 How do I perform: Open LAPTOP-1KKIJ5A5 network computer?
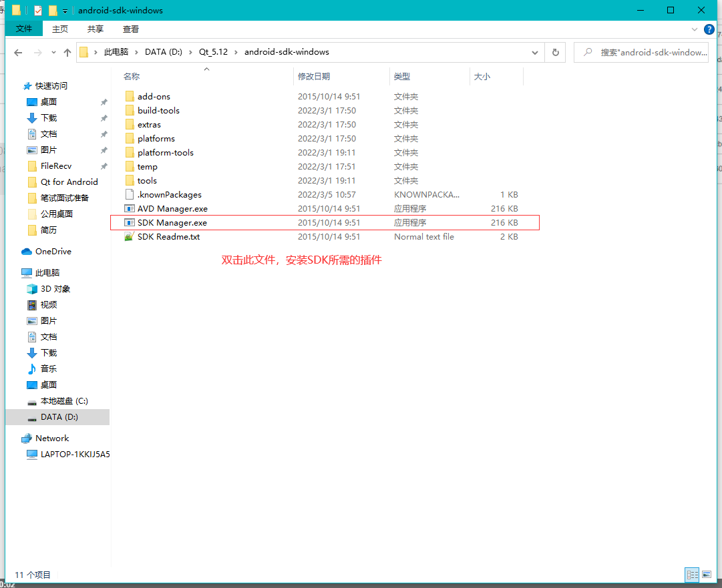pyautogui.click(x=75, y=454)
